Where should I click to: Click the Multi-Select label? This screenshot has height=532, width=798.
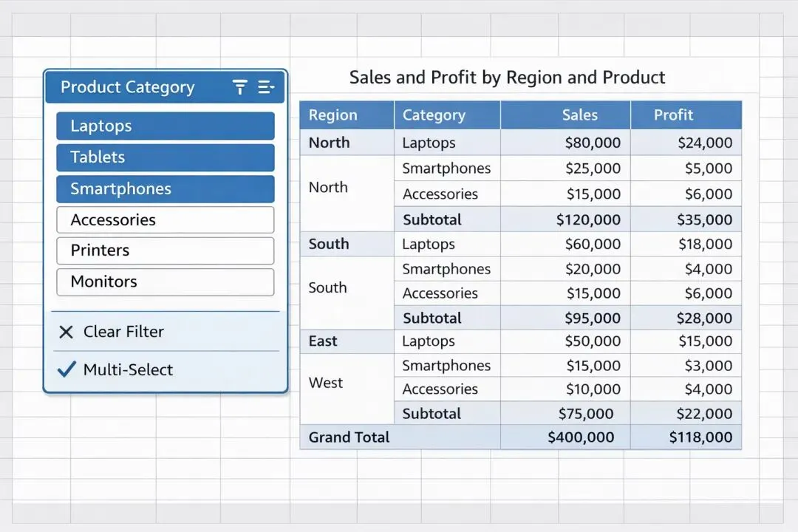[x=129, y=369]
